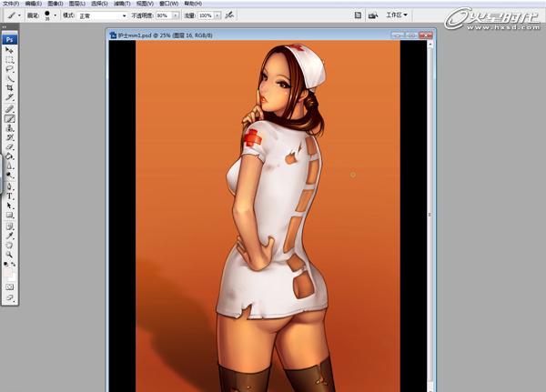This screenshot has height=392, width=546.
Task: Select the Rectangular Marquee tool
Action: (9, 60)
